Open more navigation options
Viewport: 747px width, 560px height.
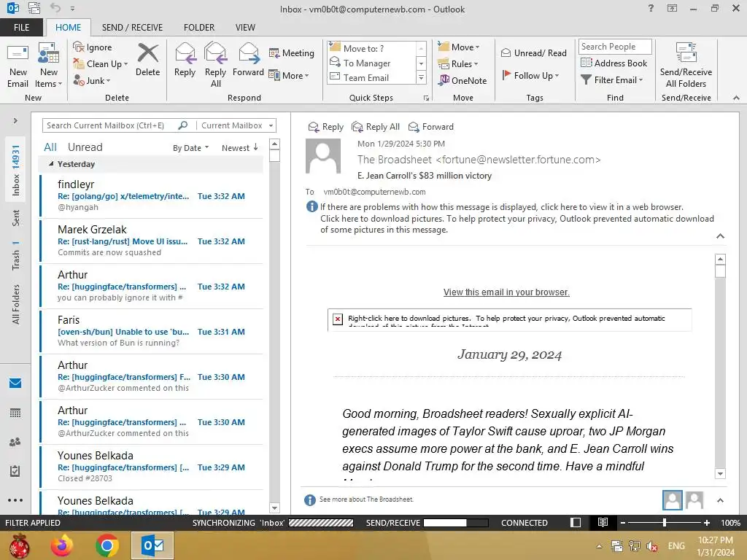[15, 500]
